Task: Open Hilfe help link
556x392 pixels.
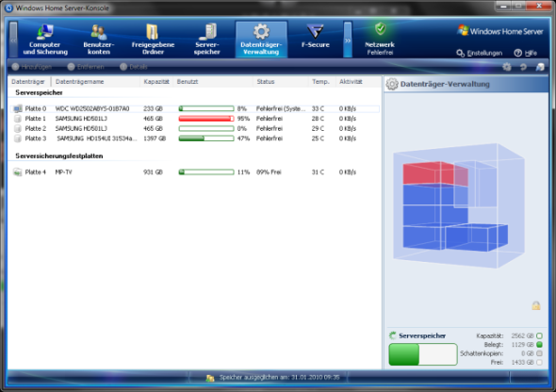Action: tap(526, 53)
